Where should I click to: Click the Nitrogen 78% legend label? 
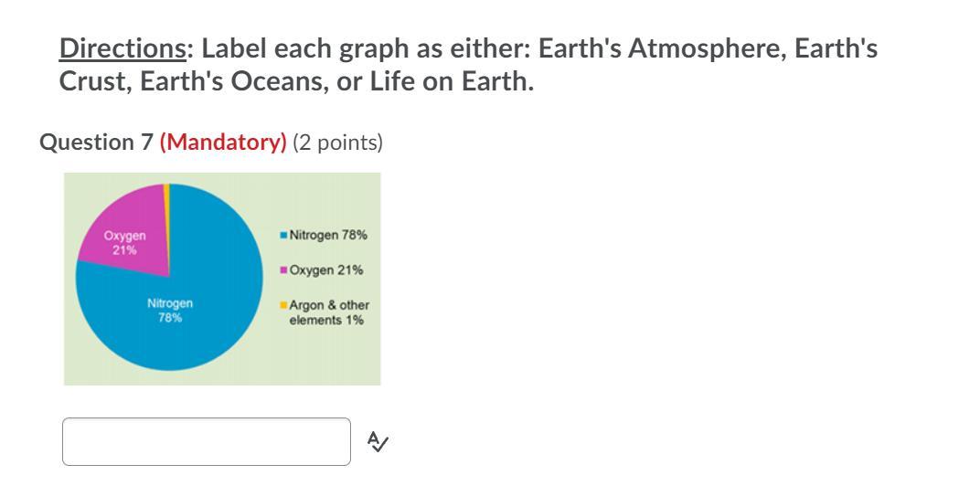pyautogui.click(x=328, y=236)
